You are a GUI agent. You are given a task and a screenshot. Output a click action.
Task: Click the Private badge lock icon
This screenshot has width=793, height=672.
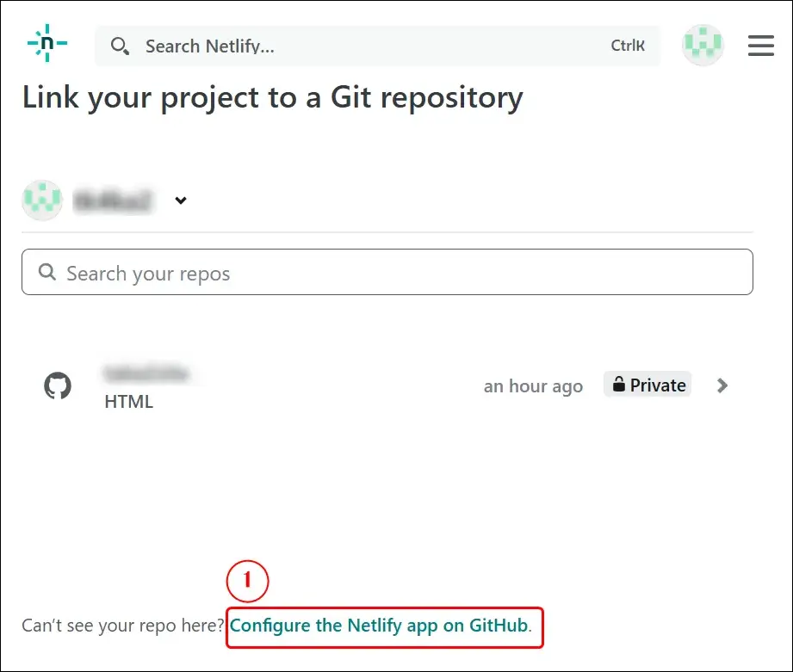point(618,385)
